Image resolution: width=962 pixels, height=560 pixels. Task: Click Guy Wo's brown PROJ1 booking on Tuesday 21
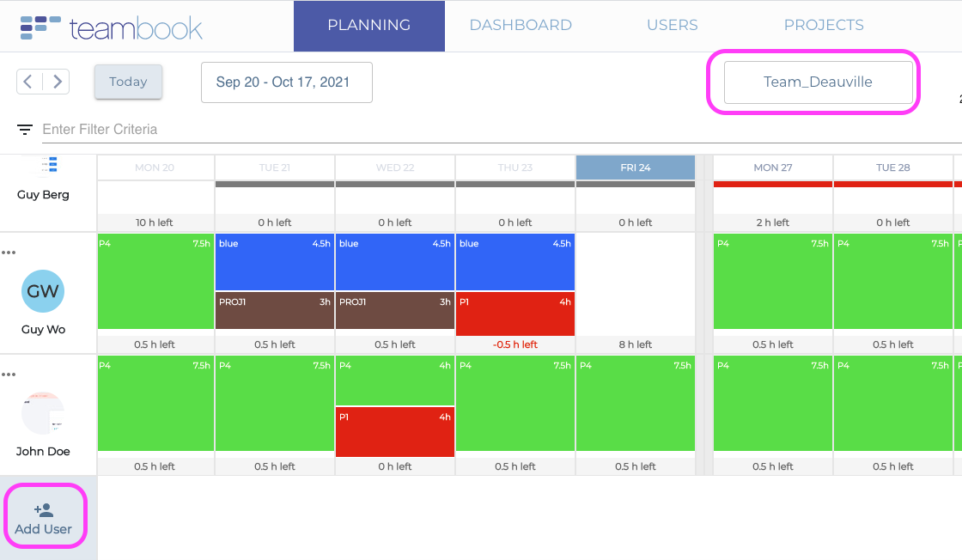click(274, 310)
